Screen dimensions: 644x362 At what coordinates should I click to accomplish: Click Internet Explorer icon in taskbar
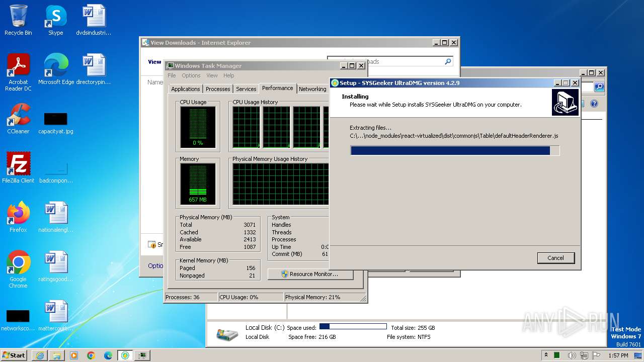pyautogui.click(x=40, y=355)
